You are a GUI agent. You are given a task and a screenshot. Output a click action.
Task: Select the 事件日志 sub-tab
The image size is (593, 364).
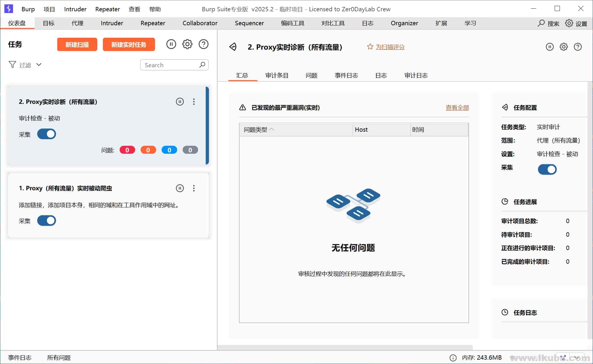coord(346,75)
